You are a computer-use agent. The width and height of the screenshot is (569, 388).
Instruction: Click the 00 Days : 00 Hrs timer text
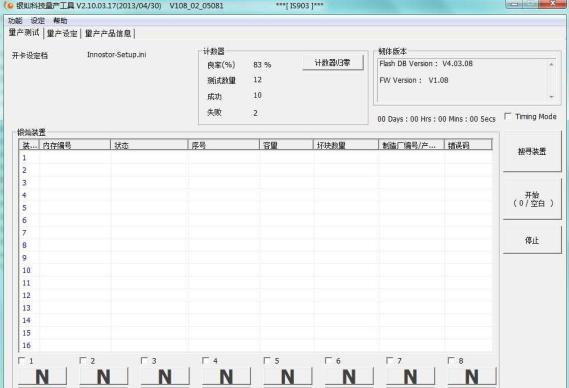coord(436,119)
